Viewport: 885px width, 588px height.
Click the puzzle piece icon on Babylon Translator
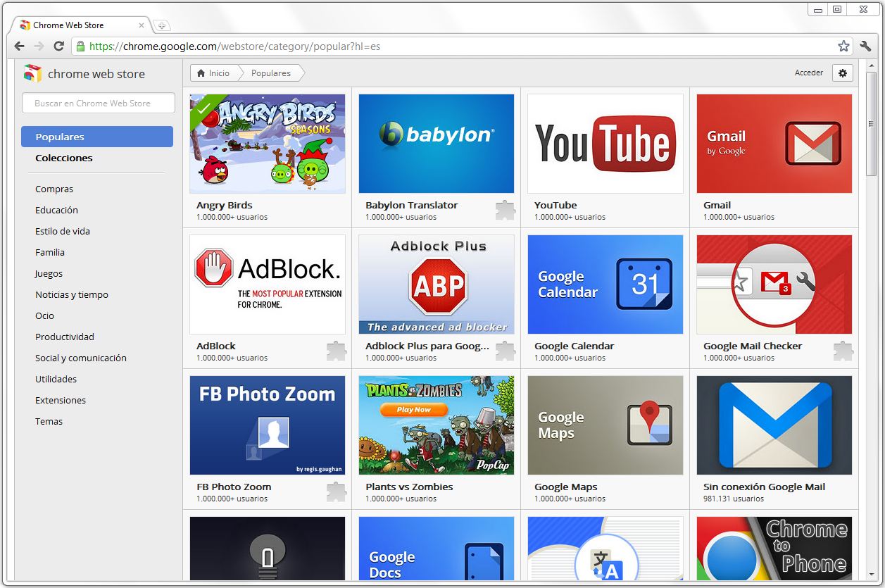[505, 210]
